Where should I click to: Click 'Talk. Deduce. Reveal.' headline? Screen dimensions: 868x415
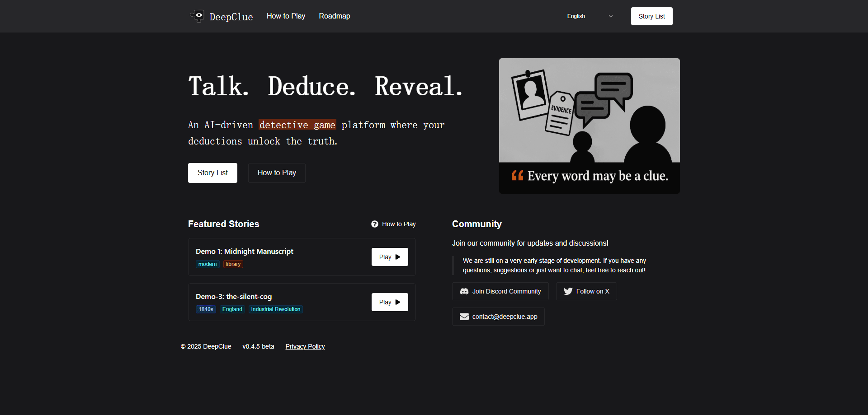pos(326,86)
